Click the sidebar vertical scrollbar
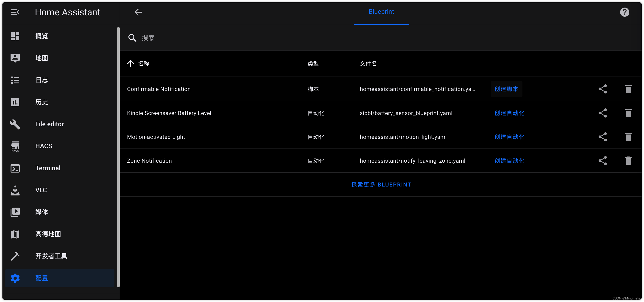Image resolution: width=644 pixels, height=302 pixels. [x=118, y=157]
